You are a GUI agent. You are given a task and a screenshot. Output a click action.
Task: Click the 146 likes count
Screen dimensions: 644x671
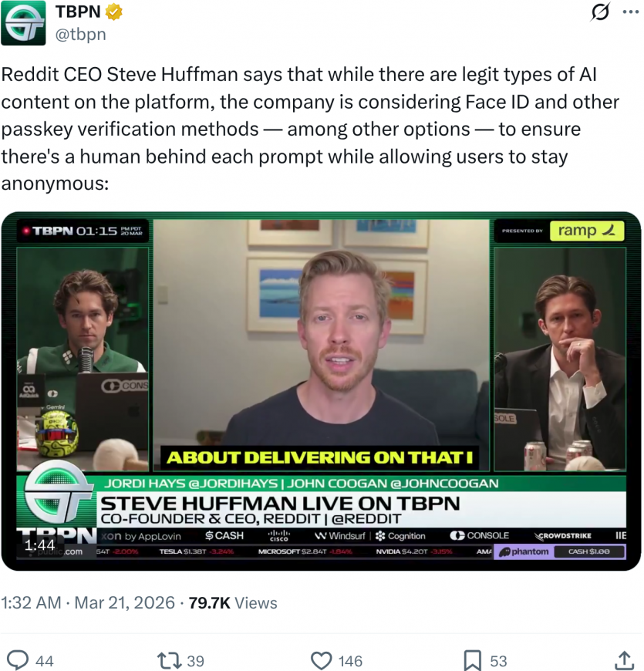tap(350, 661)
